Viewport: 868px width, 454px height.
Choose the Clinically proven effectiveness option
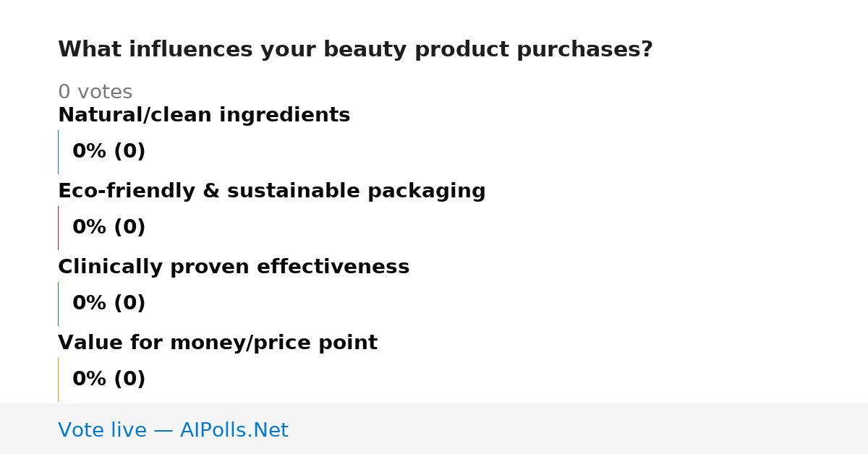(x=234, y=267)
